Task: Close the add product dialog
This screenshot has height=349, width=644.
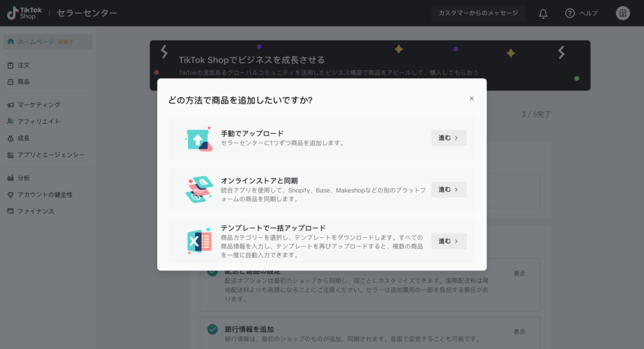Action: click(472, 99)
